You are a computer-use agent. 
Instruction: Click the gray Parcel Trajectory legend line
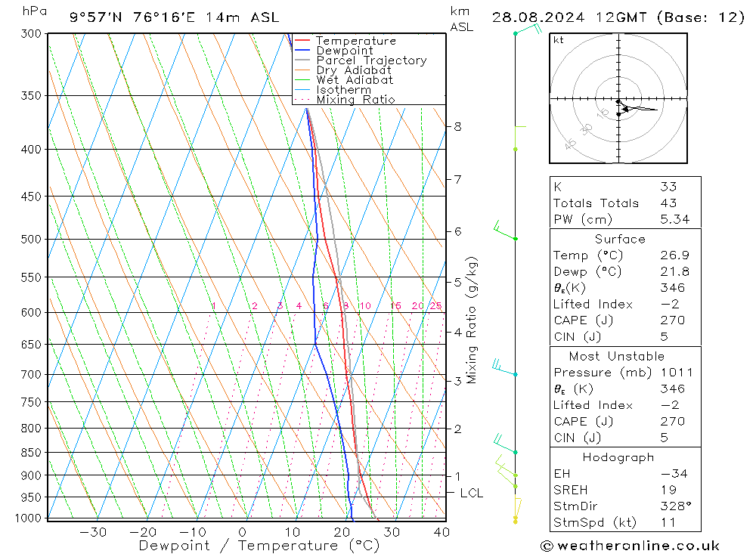(x=302, y=60)
